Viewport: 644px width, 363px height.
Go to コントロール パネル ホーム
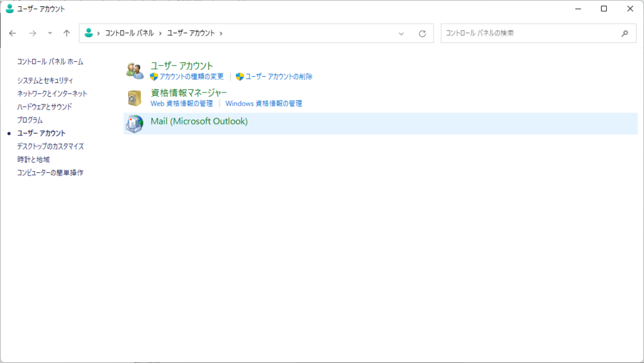point(50,62)
